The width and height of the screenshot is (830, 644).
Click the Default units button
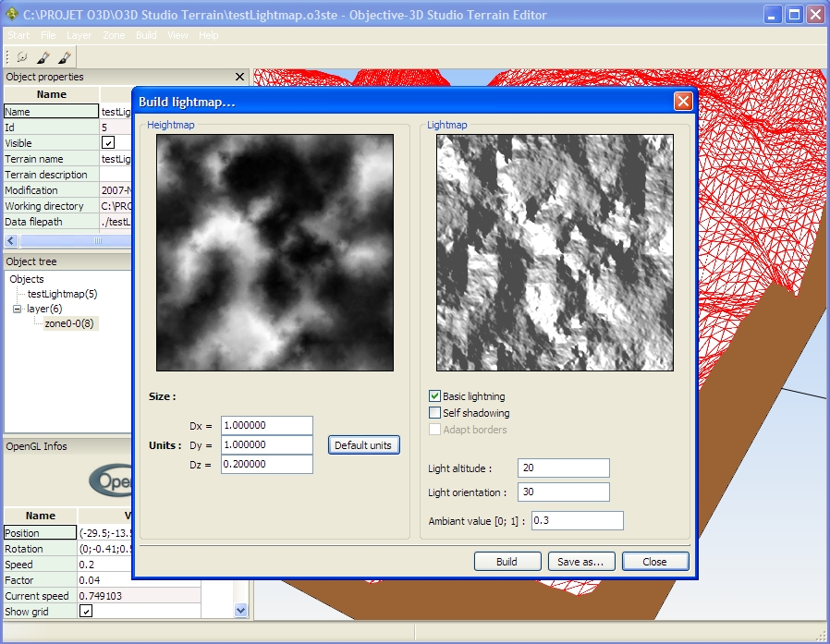click(x=363, y=445)
